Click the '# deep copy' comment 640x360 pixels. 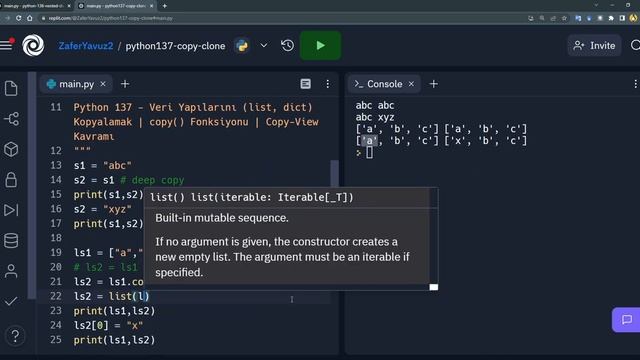152,180
